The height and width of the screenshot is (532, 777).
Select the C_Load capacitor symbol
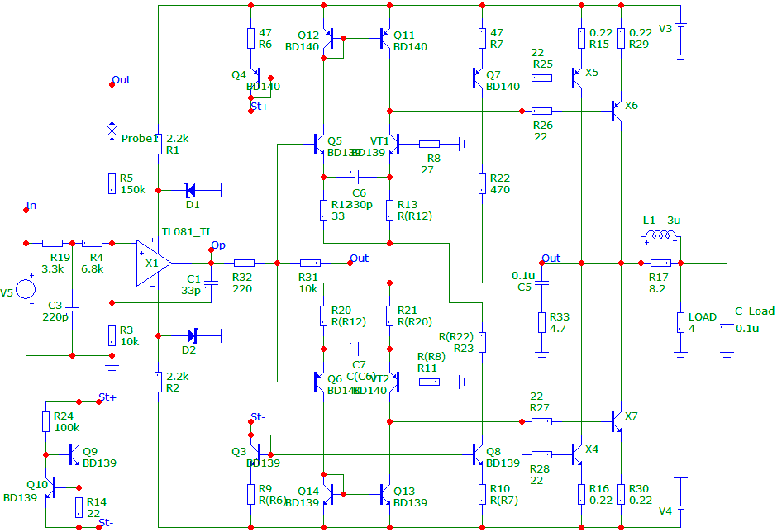click(727, 322)
